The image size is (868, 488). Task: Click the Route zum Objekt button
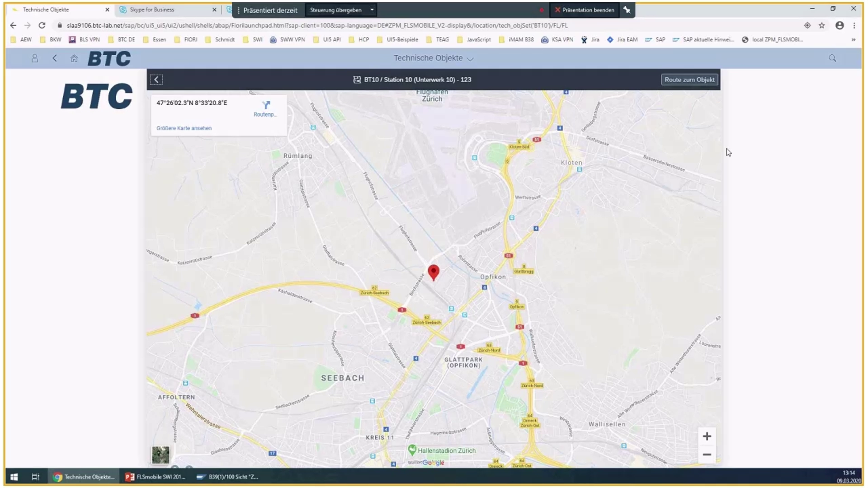pos(689,80)
